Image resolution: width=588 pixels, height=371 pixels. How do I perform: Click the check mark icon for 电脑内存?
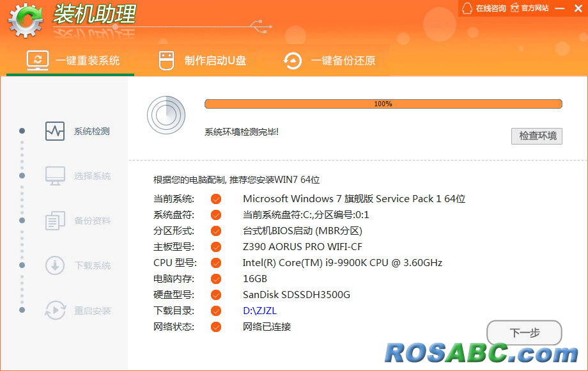coord(216,279)
